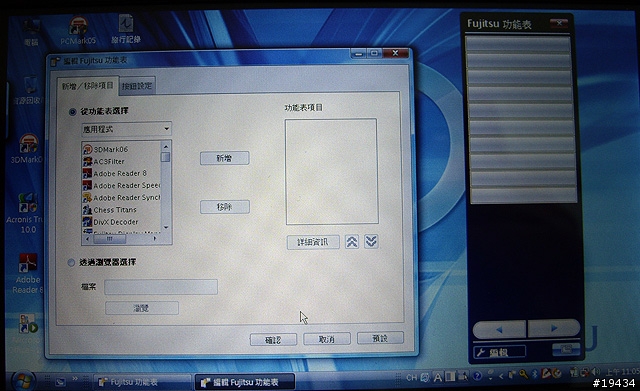This screenshot has width=640, height=391.
Task: Move selected menu item down with double-chevron
Action: [x=371, y=241]
